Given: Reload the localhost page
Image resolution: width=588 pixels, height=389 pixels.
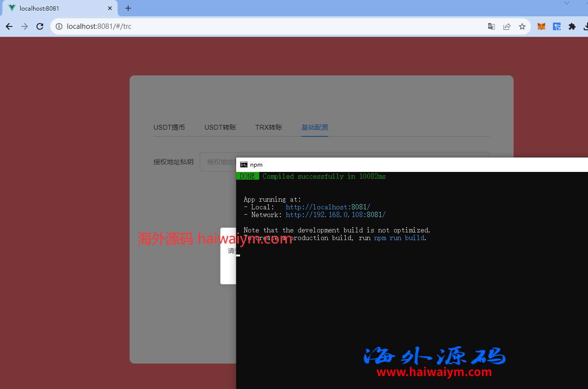Looking at the screenshot, I should [40, 26].
